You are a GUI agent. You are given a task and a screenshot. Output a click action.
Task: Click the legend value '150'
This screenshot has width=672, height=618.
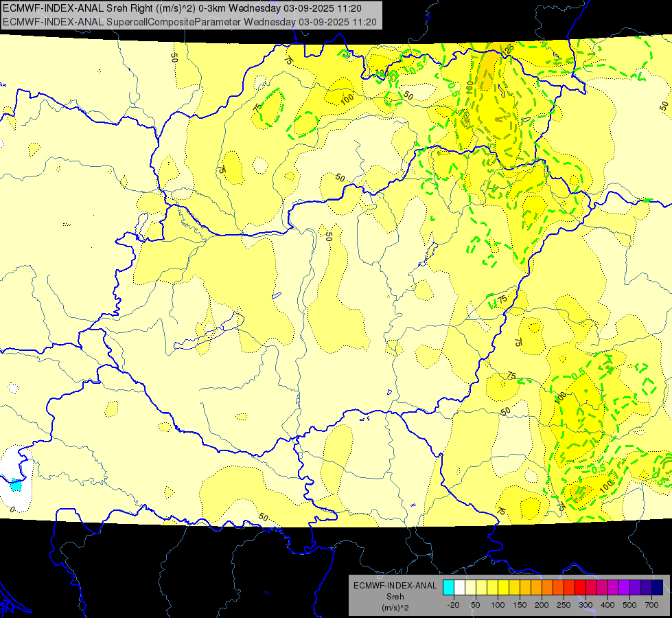(x=520, y=605)
